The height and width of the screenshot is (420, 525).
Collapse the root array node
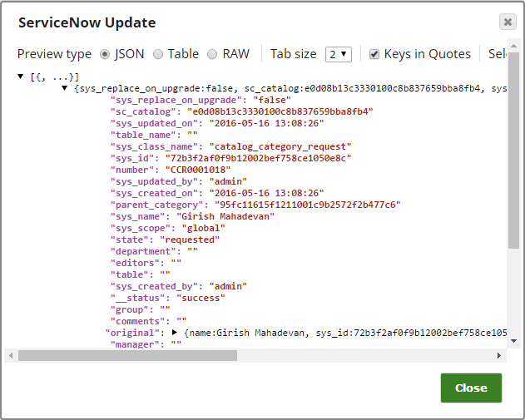click(21, 77)
